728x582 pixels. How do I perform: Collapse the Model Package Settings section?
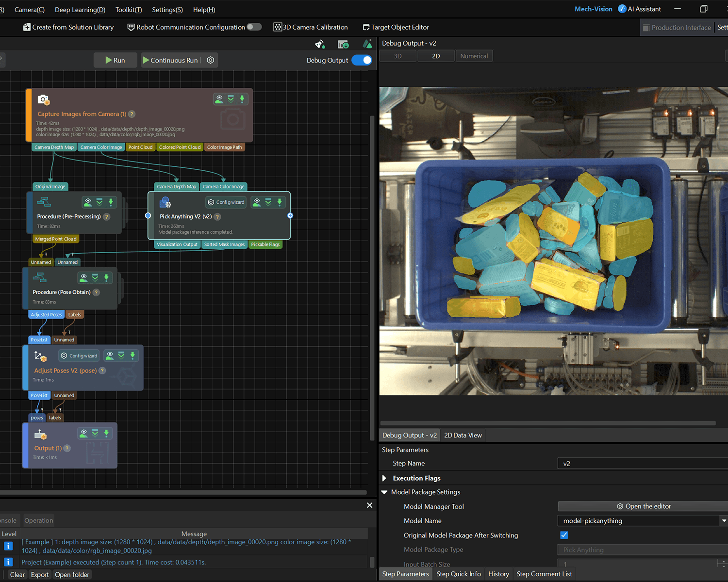(x=384, y=492)
